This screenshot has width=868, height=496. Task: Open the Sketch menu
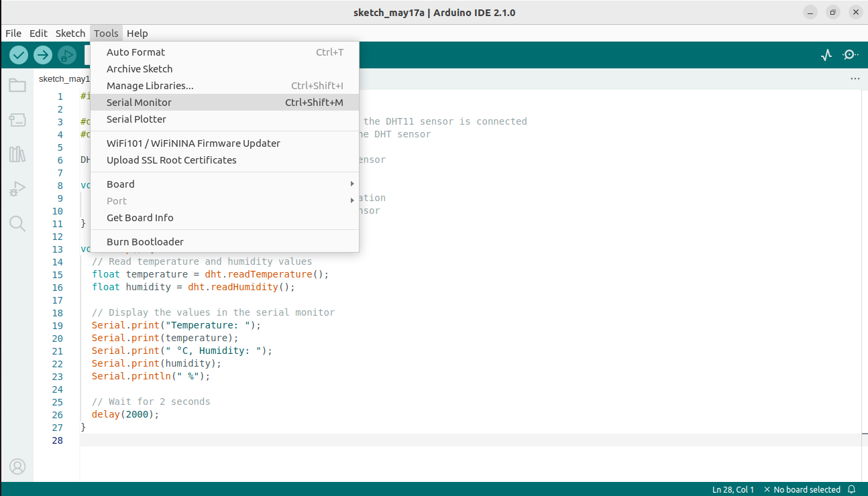[x=70, y=34]
